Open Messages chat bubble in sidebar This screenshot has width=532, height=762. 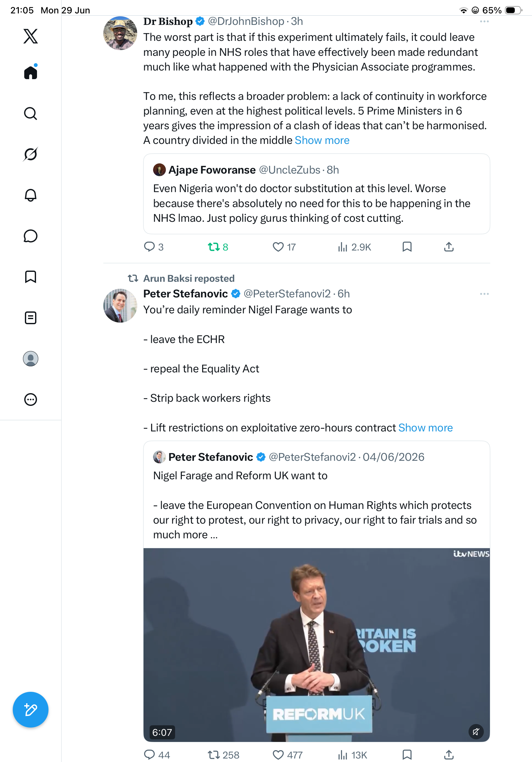[x=31, y=236]
